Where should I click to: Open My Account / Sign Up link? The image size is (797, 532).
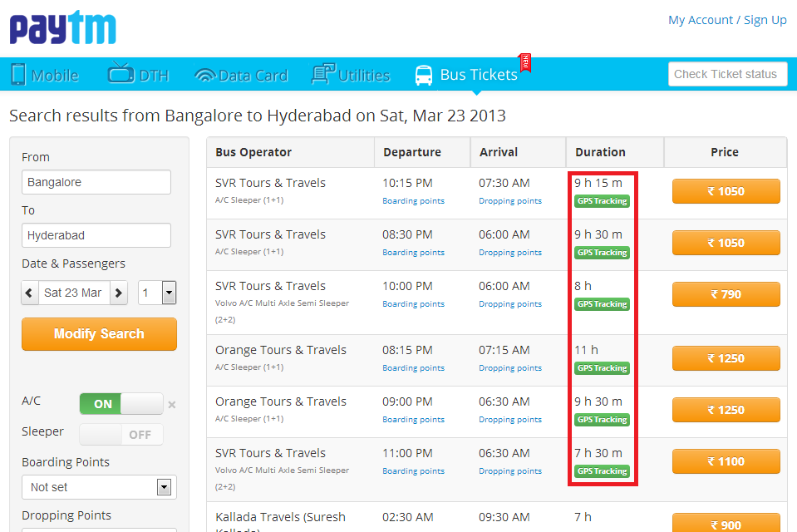[x=727, y=20]
